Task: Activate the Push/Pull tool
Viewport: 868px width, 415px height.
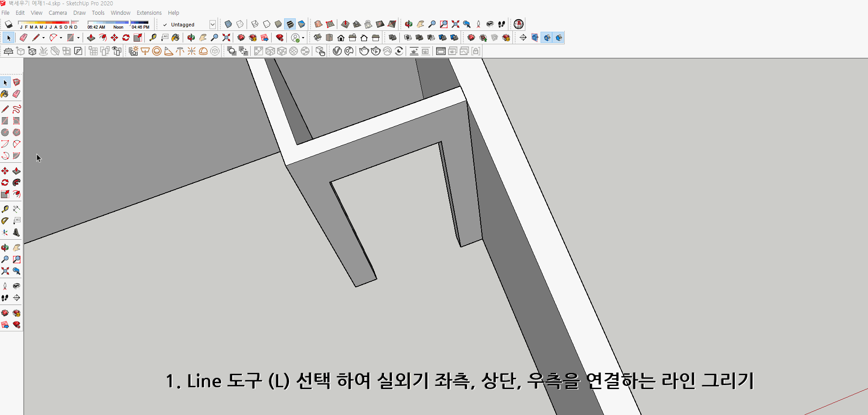Action: click(17, 170)
